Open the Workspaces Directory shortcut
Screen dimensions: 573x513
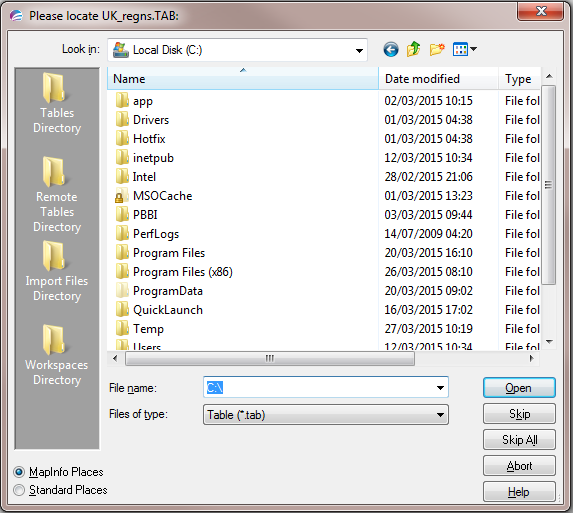point(57,355)
